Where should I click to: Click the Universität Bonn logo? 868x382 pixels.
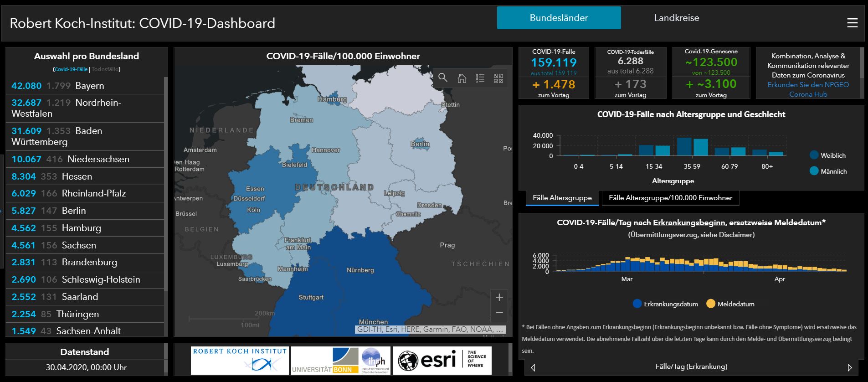(340, 361)
